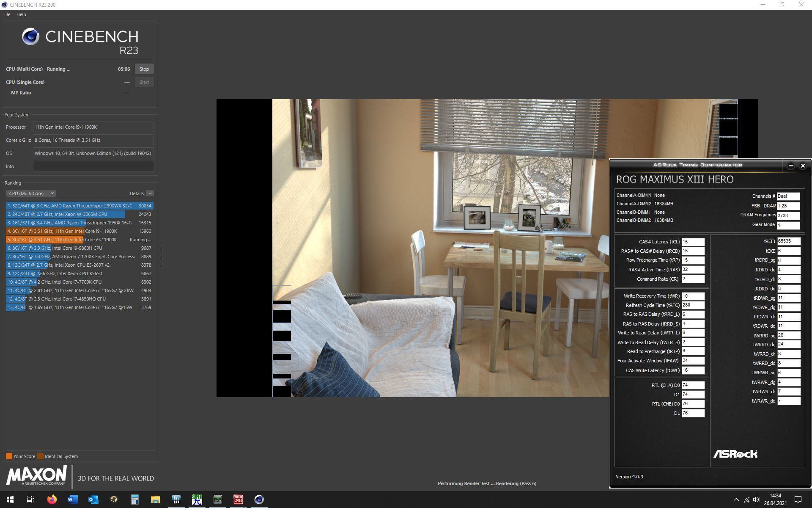The image size is (812, 508).
Task: Open Task View on the taskbar
Action: click(x=30, y=500)
